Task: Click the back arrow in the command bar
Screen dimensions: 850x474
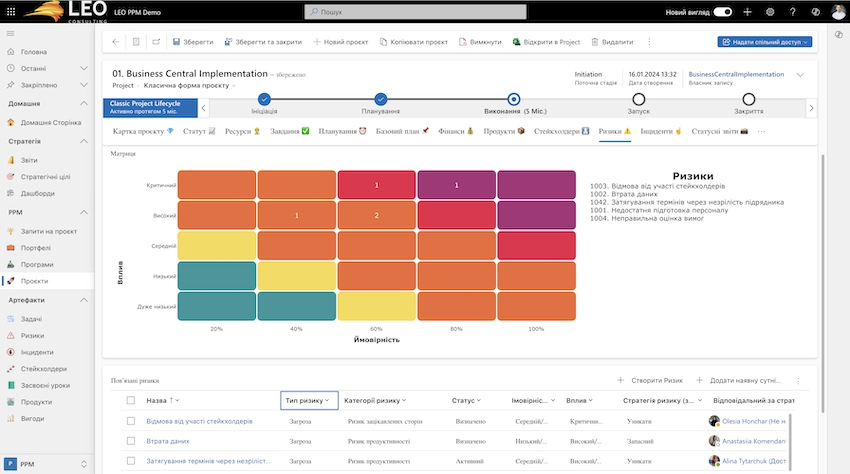Action: point(116,42)
